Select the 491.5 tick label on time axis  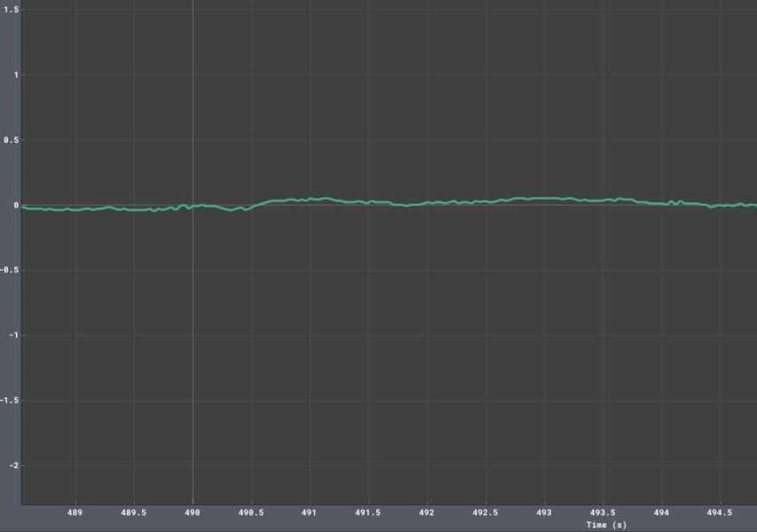click(x=368, y=512)
